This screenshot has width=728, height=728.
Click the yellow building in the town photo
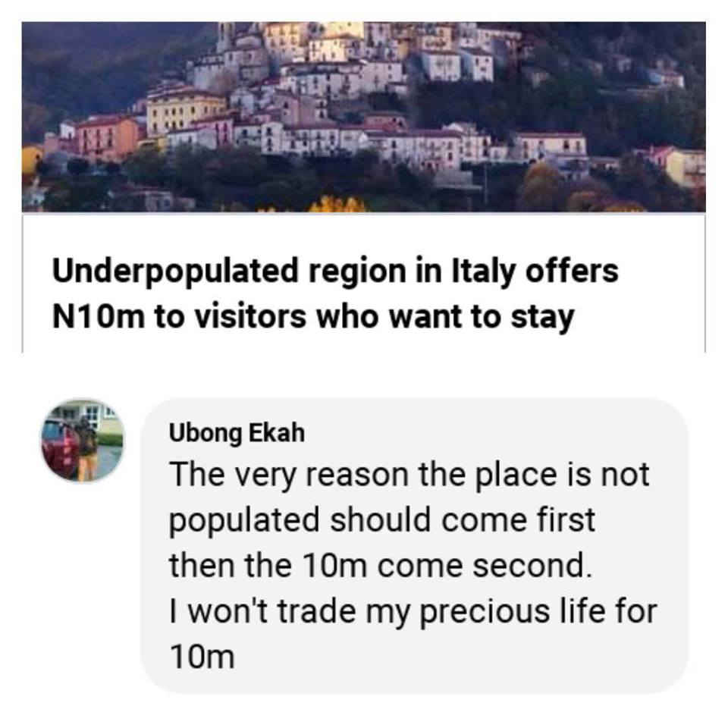pyautogui.click(x=185, y=112)
